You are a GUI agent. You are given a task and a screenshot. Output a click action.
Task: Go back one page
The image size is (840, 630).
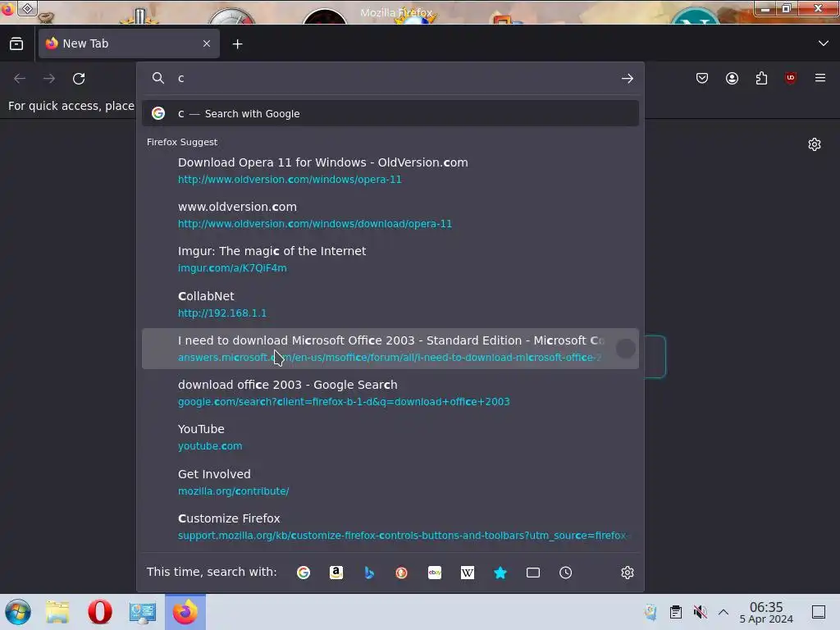pos(20,79)
